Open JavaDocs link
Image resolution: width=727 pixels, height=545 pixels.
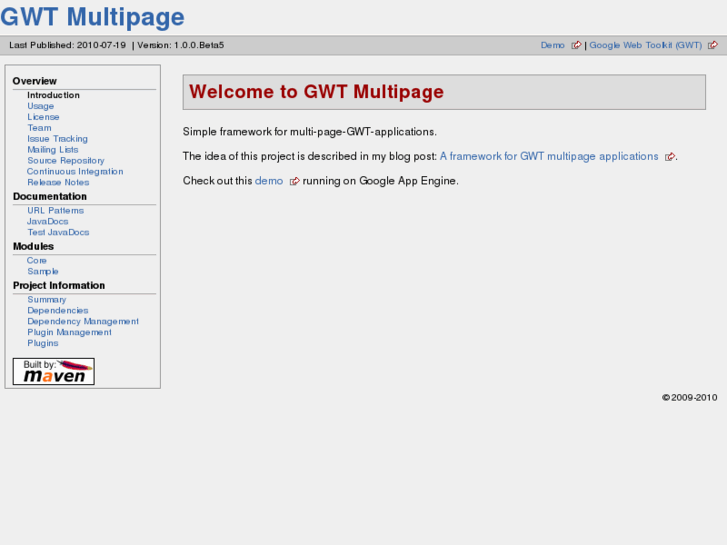(x=48, y=221)
